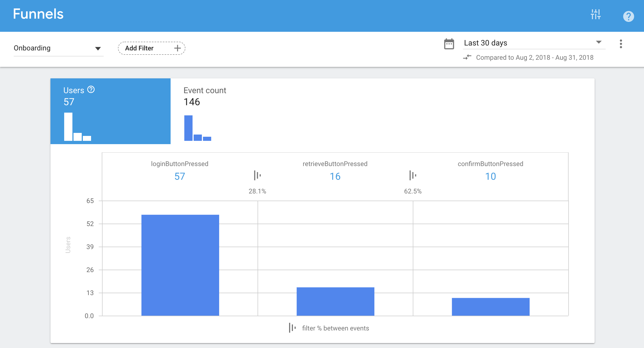The width and height of the screenshot is (644, 348).
Task: Expand the Onboarding funnel dropdown
Action: point(58,48)
